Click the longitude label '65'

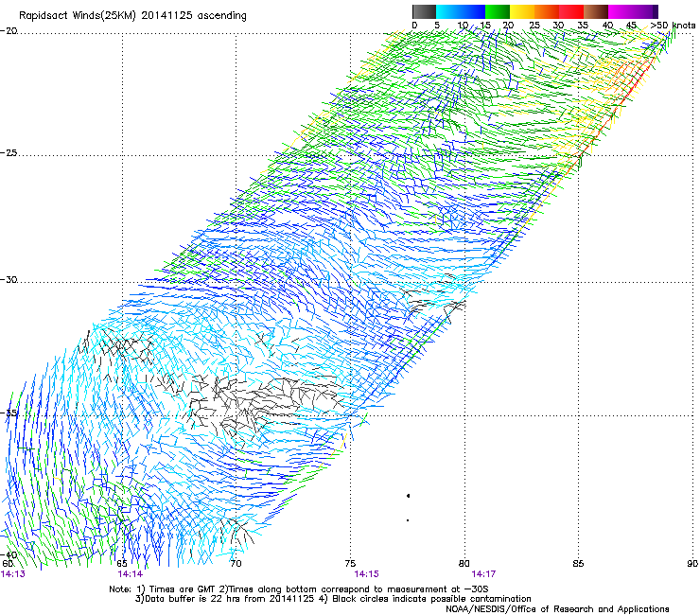122,564
